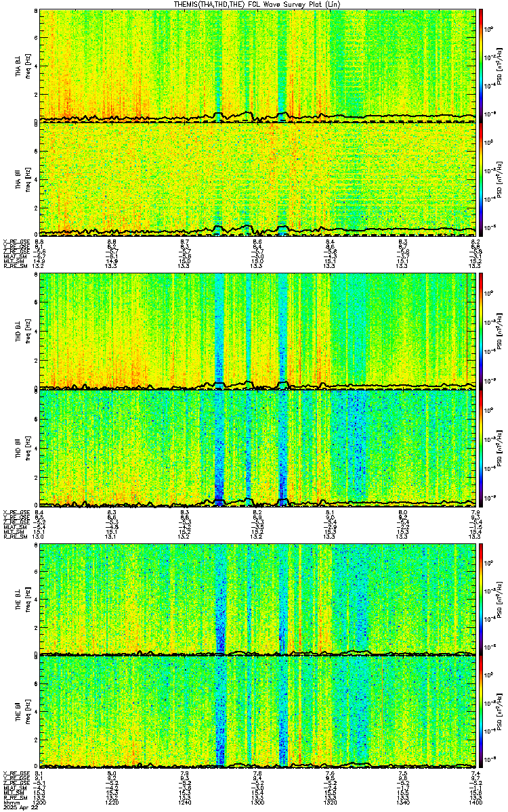Screen dimensions: 508x812
Task: Click the THA B-perpendicular freq [Hz] axis label
Action: (28, 65)
